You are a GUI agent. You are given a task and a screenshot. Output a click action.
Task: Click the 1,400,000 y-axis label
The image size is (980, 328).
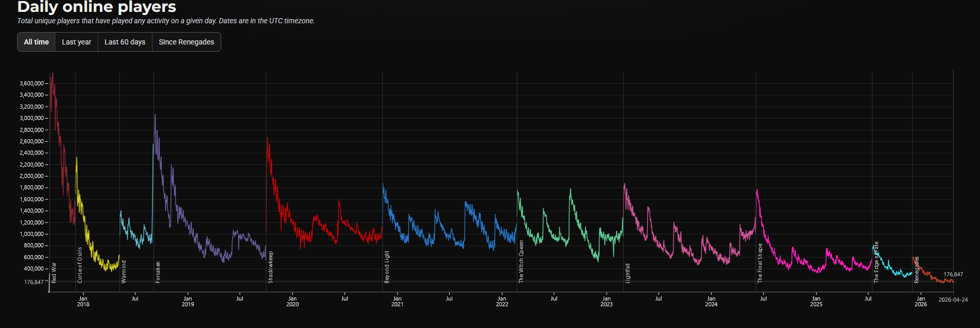(32, 211)
